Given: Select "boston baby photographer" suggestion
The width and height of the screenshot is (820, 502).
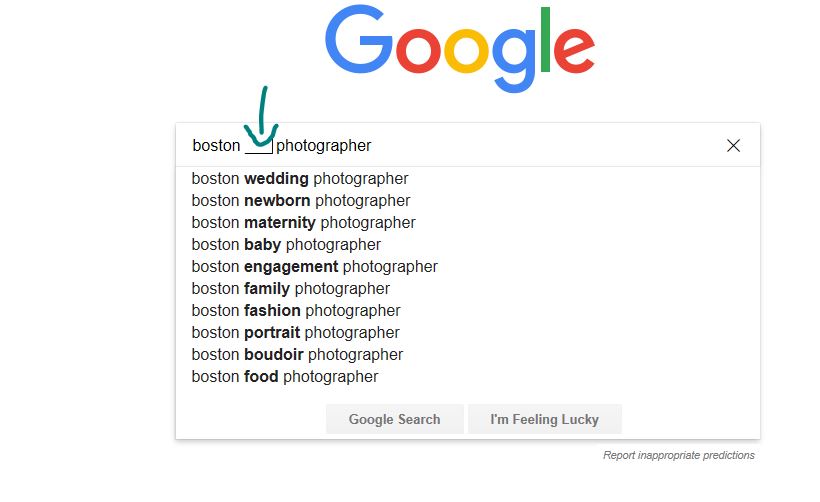Looking at the screenshot, I should point(468,244).
